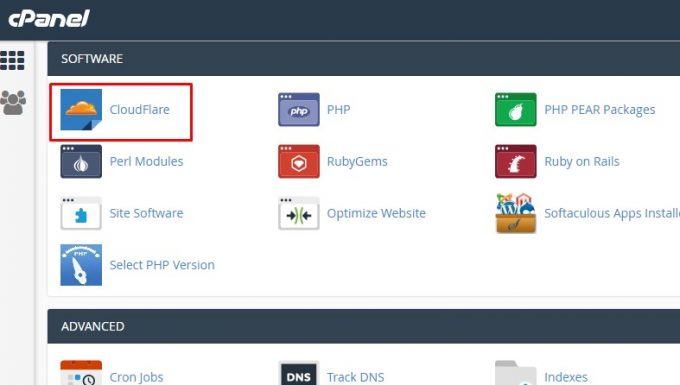The height and width of the screenshot is (385, 680).
Task: Open the Track DNS icon
Action: tap(299, 373)
